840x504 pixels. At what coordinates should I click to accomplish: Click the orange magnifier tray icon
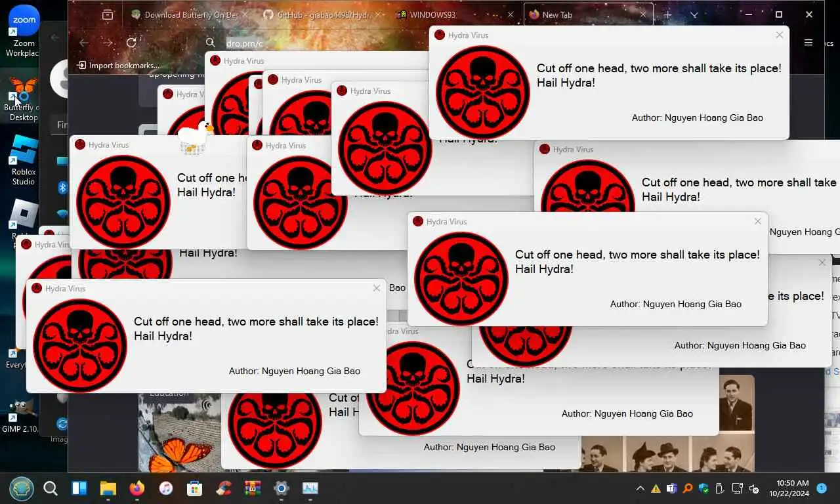[688, 488]
